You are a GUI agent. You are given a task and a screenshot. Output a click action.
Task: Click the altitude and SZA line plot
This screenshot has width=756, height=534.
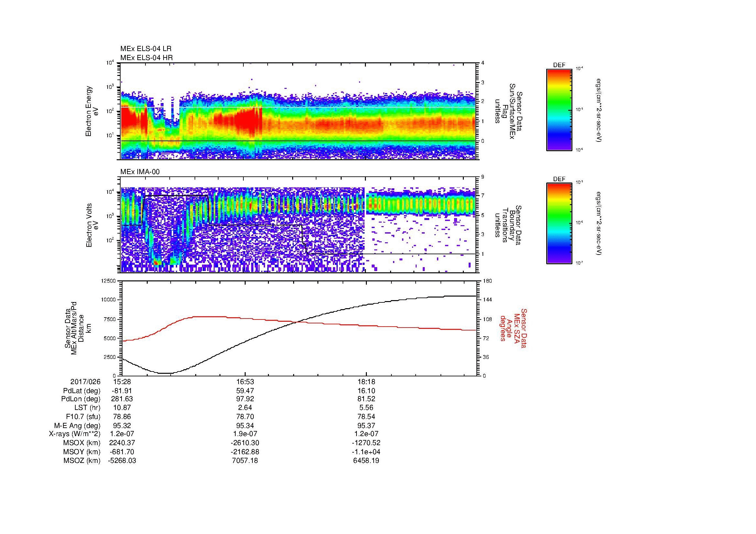click(x=299, y=328)
